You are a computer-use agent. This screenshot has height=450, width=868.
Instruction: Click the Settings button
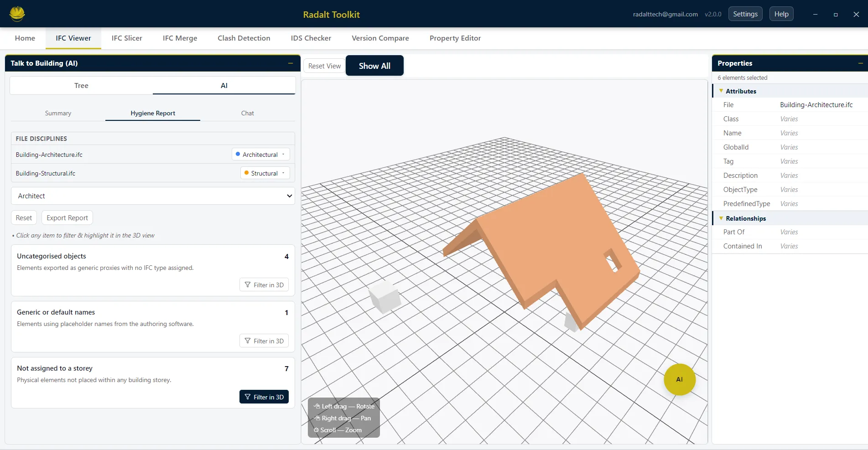point(745,14)
